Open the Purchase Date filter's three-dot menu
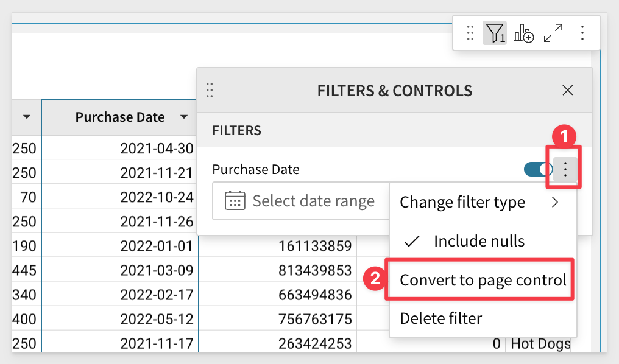Screen dimensions: 619x364 pyautogui.click(x=566, y=170)
